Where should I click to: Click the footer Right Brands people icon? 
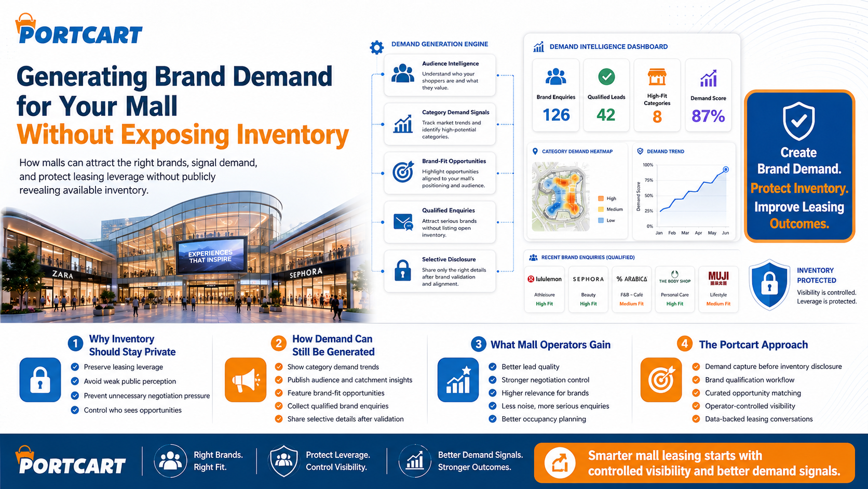pos(170,461)
